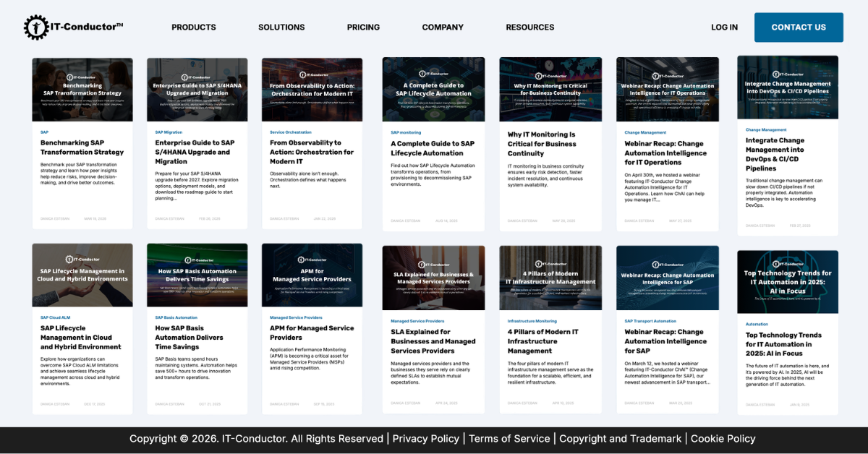Select the Service Orchestration category tag
Screen dimensions: 868x454
[x=291, y=132]
